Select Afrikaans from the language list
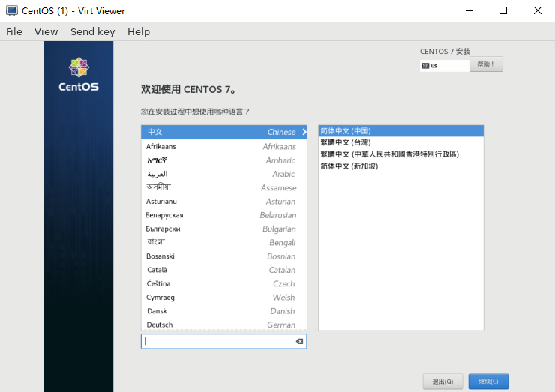 (223, 146)
